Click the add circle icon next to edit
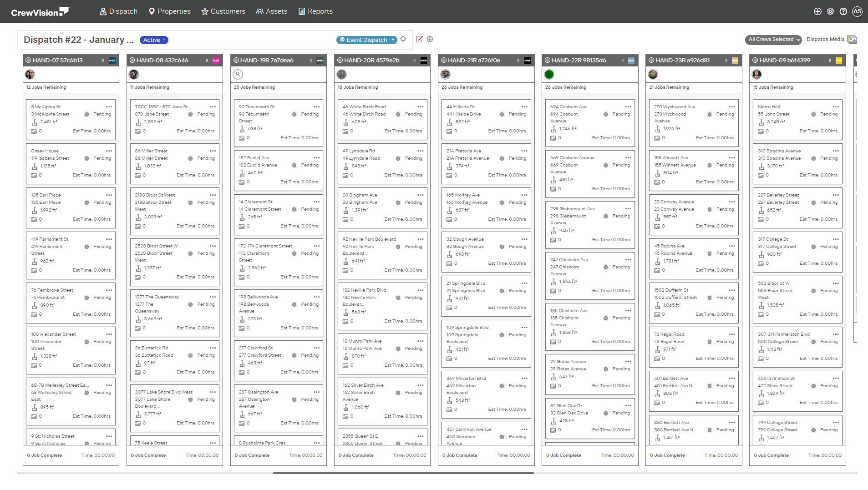 (x=430, y=39)
